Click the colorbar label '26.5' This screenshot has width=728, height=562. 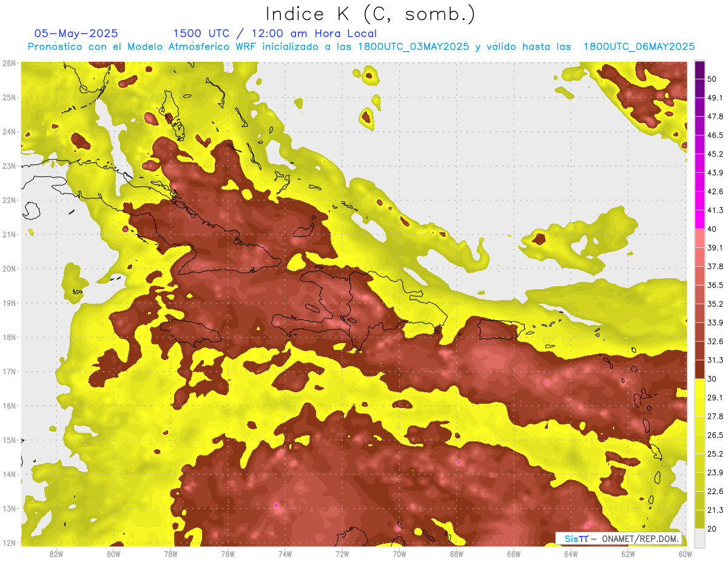tap(715, 435)
